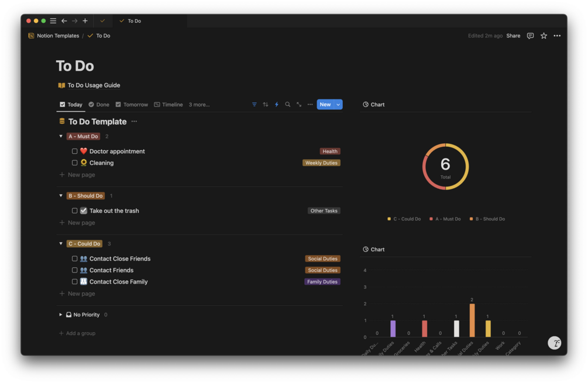Switch to the Tomorrow view tab

coord(132,105)
